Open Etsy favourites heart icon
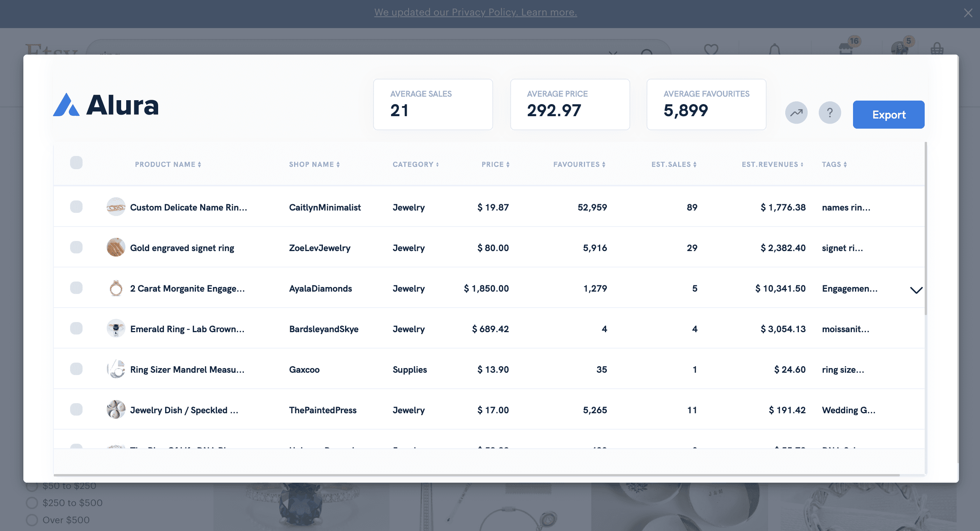This screenshot has width=980, height=531. pos(711,49)
